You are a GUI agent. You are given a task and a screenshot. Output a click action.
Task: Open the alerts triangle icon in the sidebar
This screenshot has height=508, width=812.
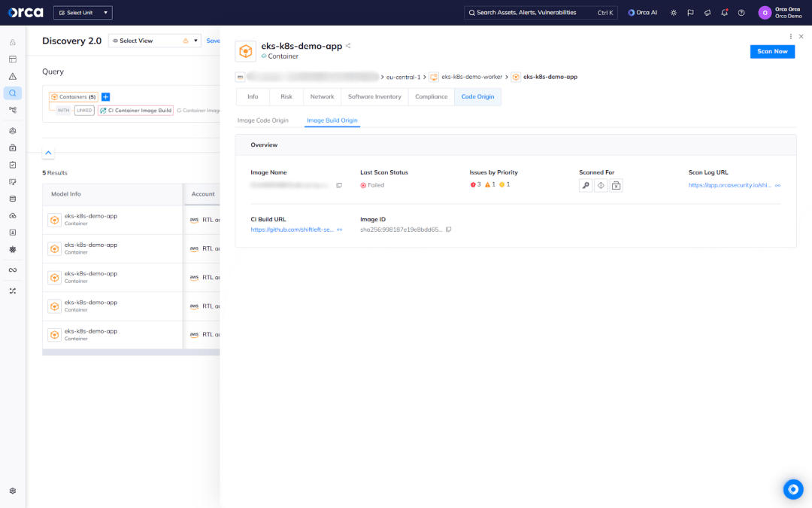coord(13,76)
